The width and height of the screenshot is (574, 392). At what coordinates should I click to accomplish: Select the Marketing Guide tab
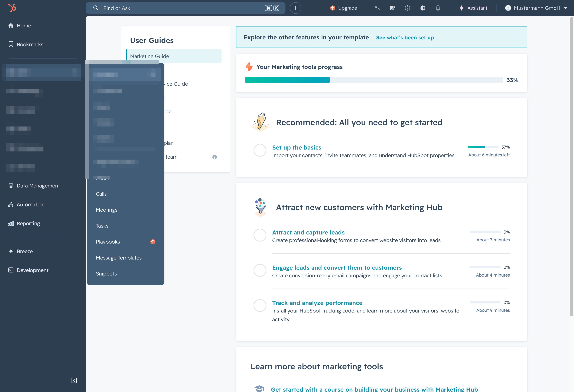(174, 56)
